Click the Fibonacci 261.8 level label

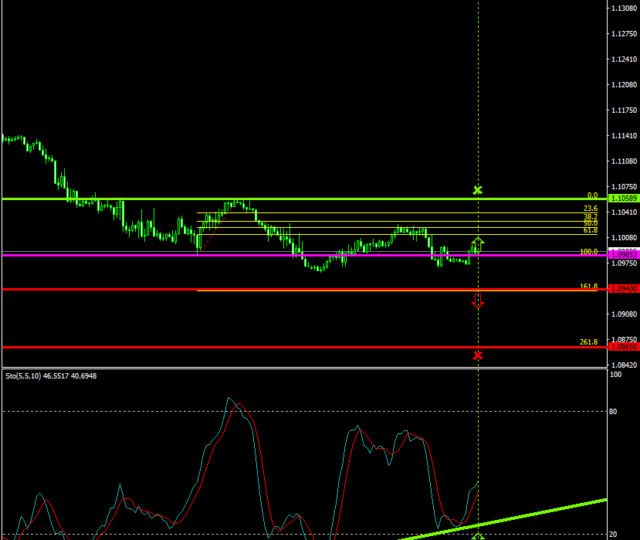tap(589, 342)
